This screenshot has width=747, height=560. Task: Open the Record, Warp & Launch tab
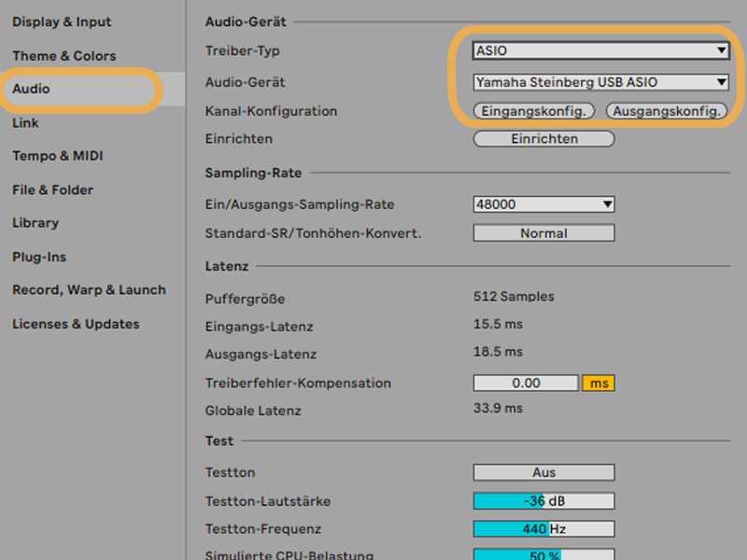89,290
